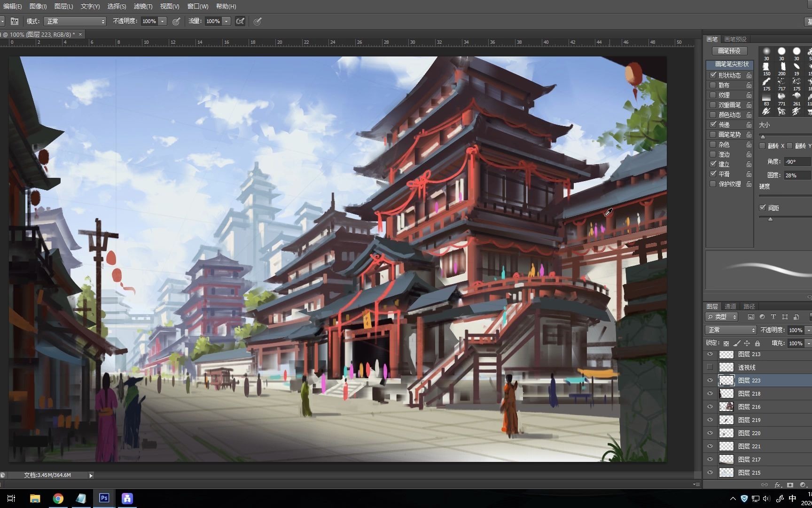
Task: Enable 散布 scatter checkbox
Action: (x=713, y=85)
